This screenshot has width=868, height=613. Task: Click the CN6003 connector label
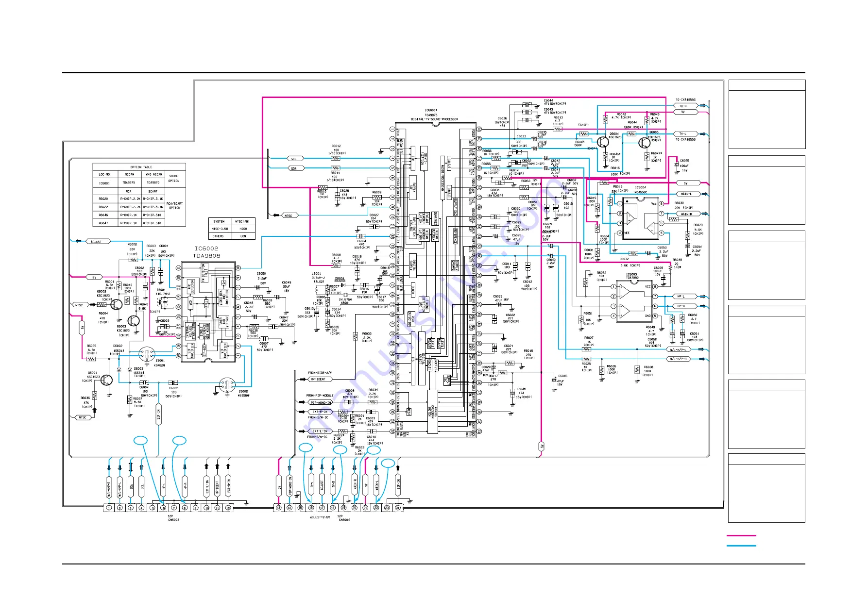[173, 520]
